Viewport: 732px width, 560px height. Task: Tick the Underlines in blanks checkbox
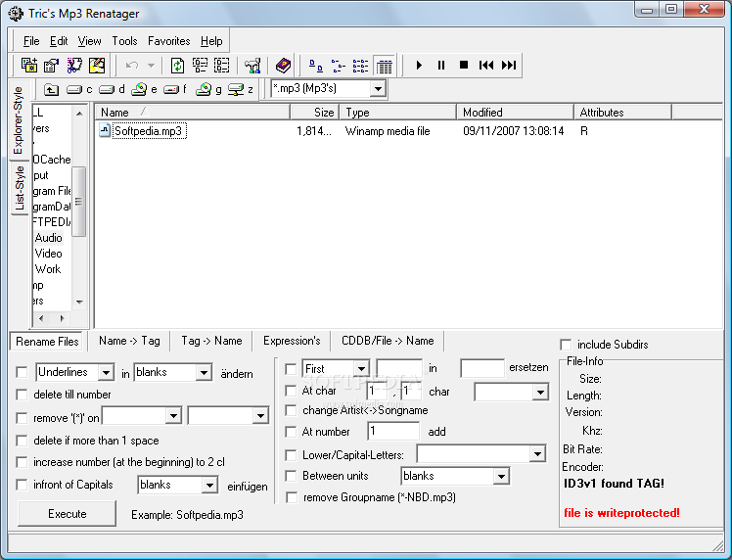tap(22, 372)
